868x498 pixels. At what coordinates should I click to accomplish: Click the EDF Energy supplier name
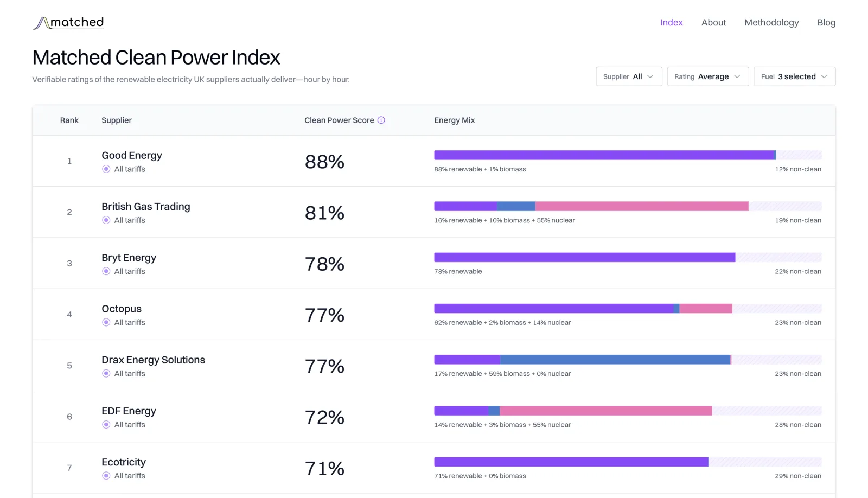129,411
